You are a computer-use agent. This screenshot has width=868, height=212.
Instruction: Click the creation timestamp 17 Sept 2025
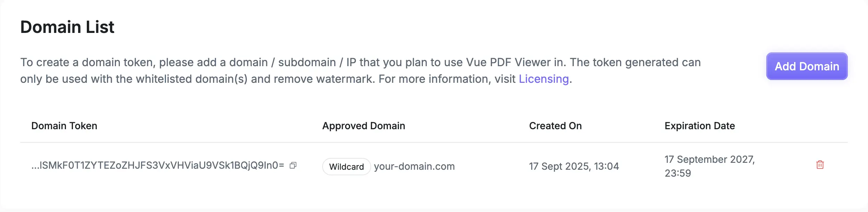(573, 166)
